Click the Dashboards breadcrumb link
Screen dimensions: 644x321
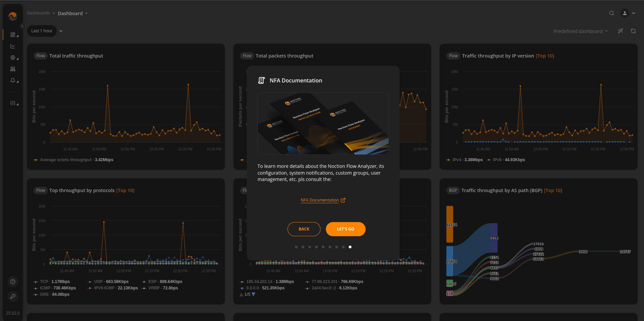(38, 13)
